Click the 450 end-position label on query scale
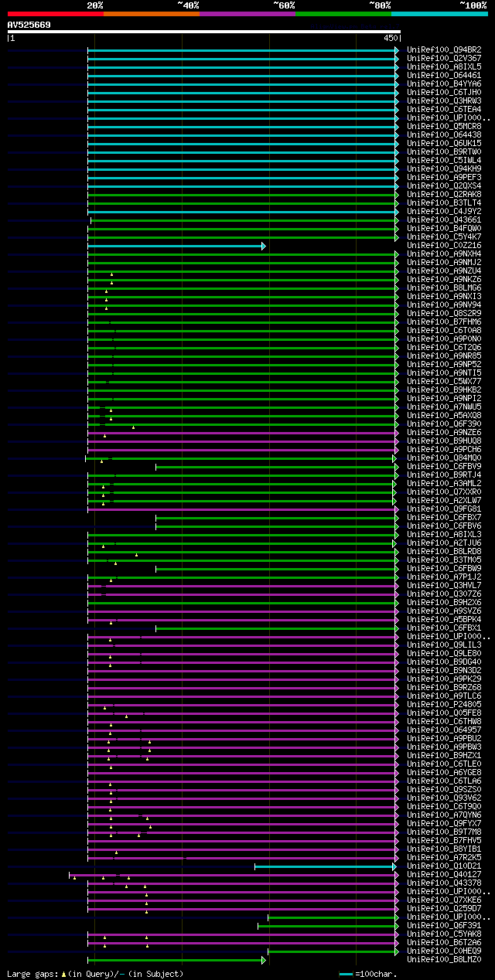 (391, 38)
